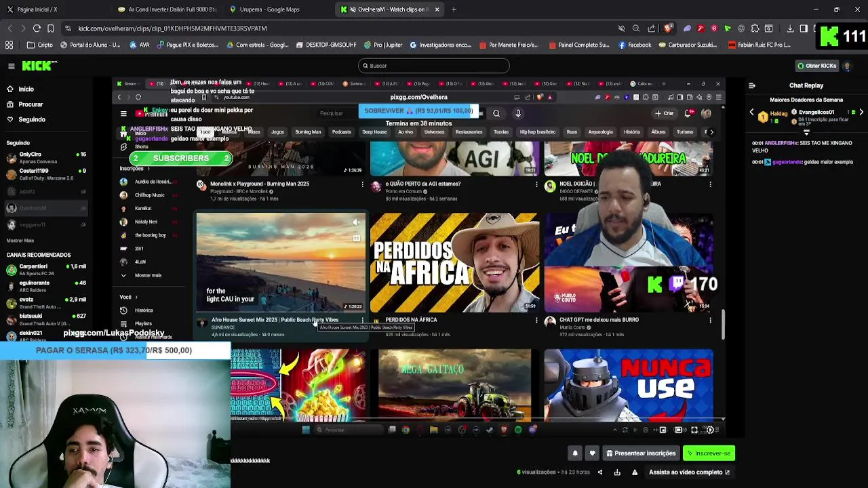The width and height of the screenshot is (868, 488).
Task: Click the YouTube search magnifier icon
Action: click(496, 114)
